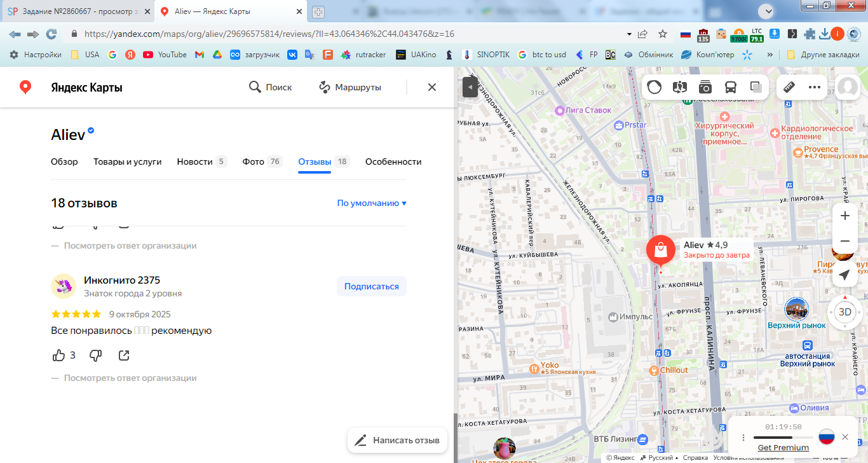Screen dimensions: 868x463
Task: Open the user profile avatar
Action: click(848, 87)
